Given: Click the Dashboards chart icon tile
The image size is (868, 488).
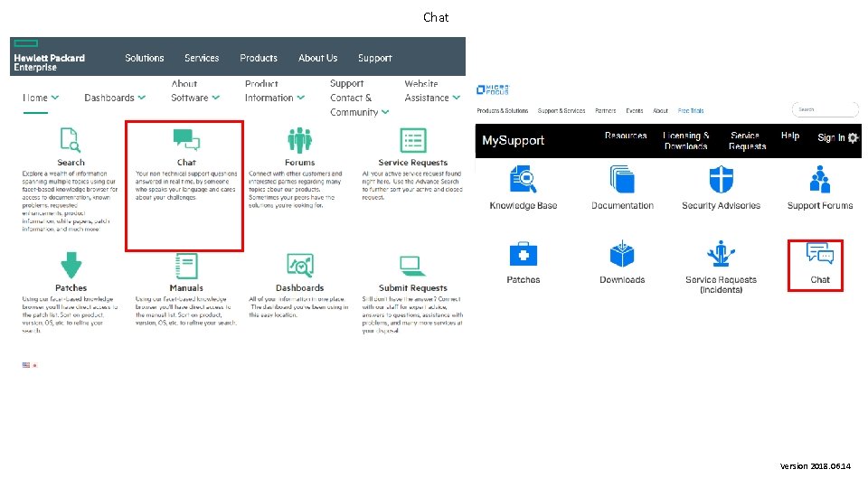Looking at the screenshot, I should (300, 265).
